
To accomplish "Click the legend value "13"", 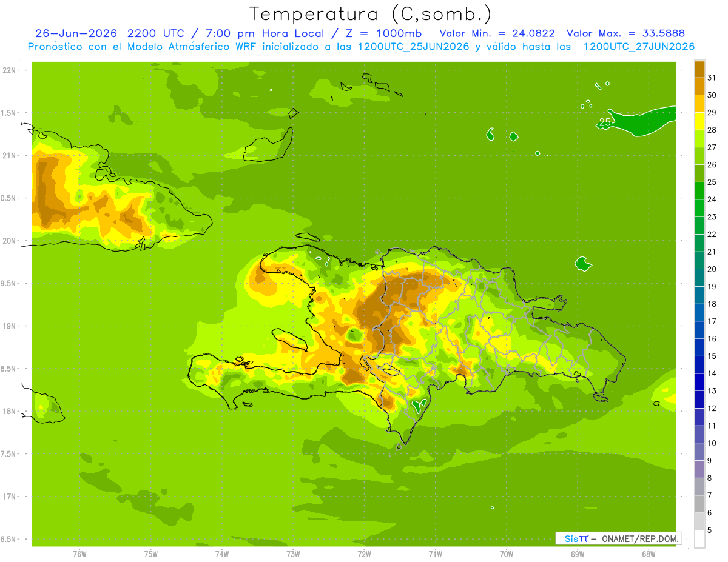I will (712, 391).
